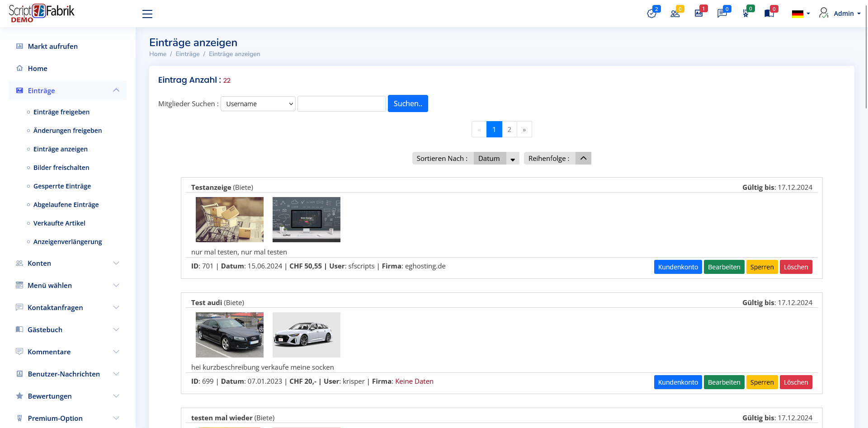Click the Gästebuch book icon

tap(19, 329)
